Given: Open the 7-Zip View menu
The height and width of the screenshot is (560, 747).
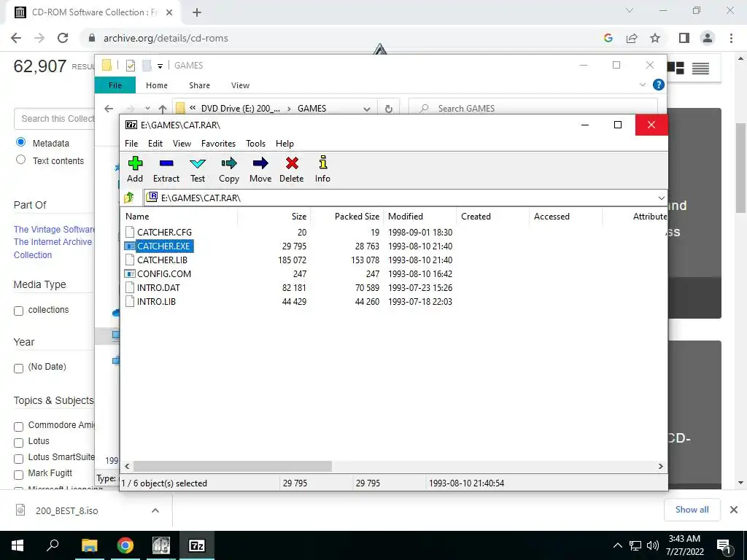Looking at the screenshot, I should pyautogui.click(x=182, y=144).
